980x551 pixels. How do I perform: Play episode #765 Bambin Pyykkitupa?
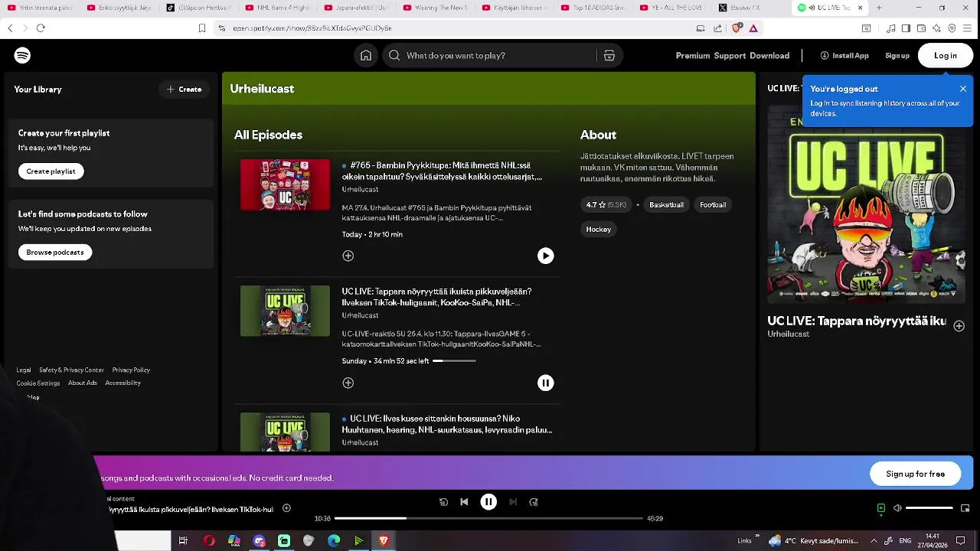tap(545, 256)
